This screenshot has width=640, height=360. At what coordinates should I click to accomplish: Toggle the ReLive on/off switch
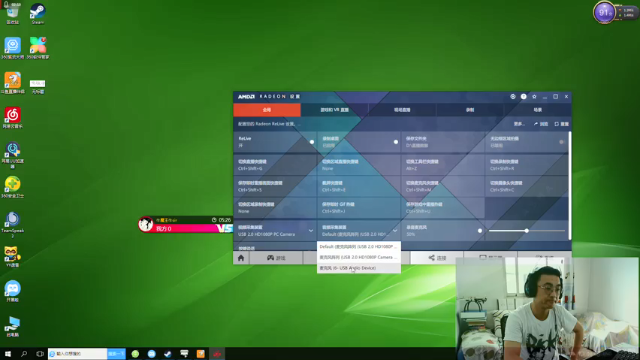coord(312,142)
